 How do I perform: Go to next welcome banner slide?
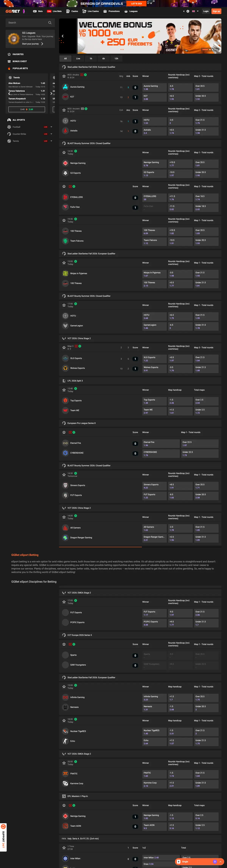[218, 36]
